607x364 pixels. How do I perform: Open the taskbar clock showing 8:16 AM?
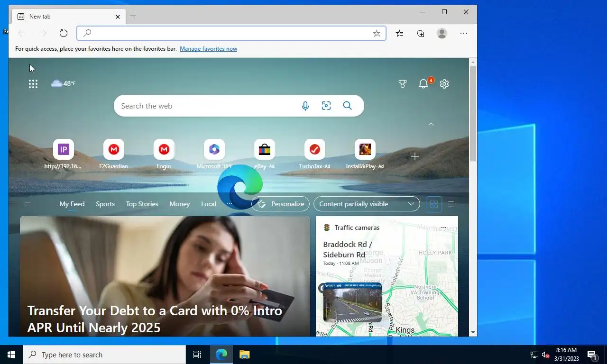coord(566,355)
